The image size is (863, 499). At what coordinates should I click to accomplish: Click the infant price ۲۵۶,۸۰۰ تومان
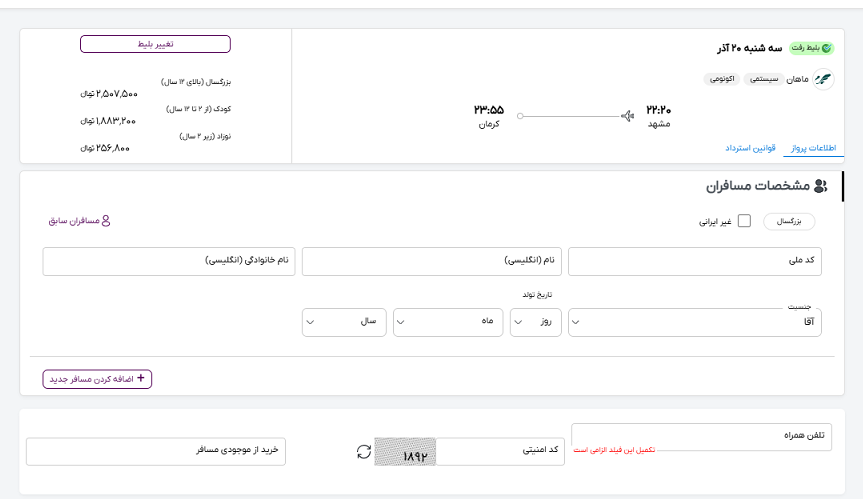pos(105,148)
